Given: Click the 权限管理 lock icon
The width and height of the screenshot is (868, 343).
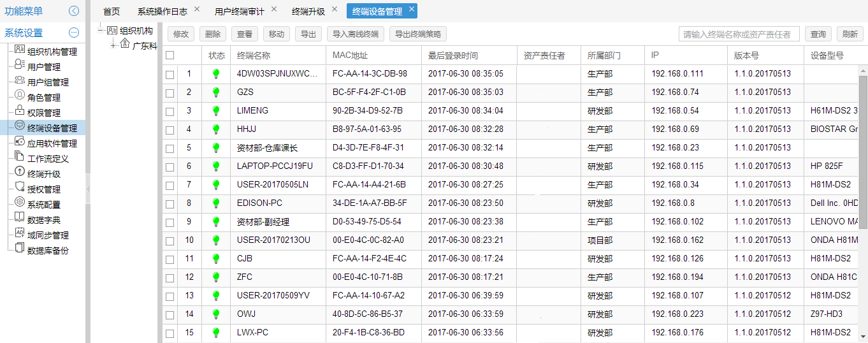Looking at the screenshot, I should click(19, 112).
